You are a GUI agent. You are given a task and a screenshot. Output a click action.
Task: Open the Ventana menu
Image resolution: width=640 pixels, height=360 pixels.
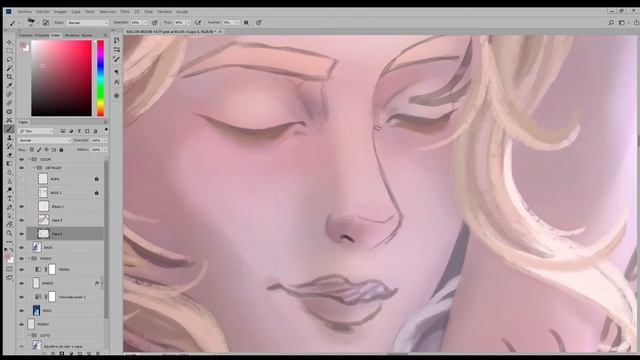coord(164,11)
